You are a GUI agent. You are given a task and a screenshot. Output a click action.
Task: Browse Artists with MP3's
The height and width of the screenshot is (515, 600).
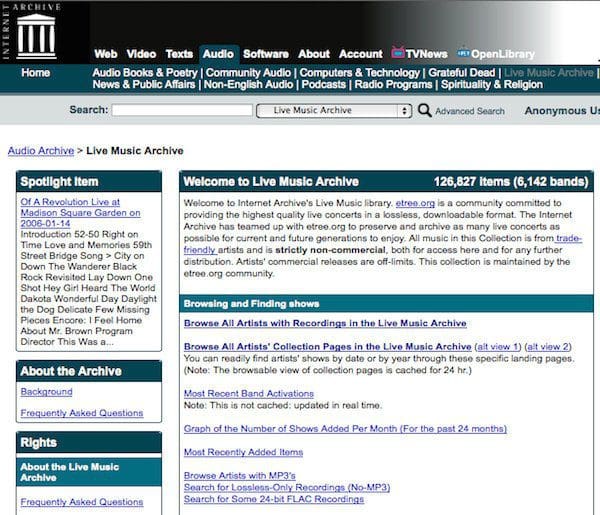(240, 476)
